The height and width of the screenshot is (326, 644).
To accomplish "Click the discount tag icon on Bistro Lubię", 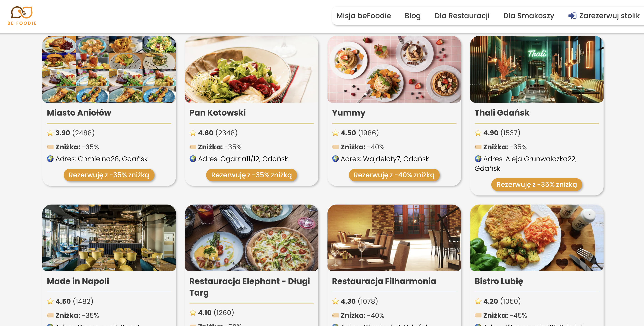I will [x=478, y=315].
